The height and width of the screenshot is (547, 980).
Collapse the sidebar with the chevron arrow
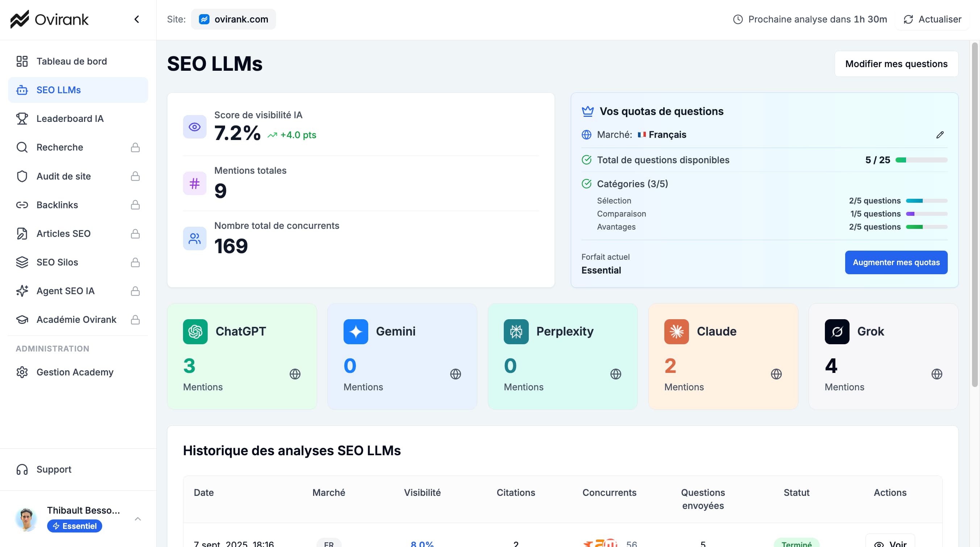pos(137,19)
